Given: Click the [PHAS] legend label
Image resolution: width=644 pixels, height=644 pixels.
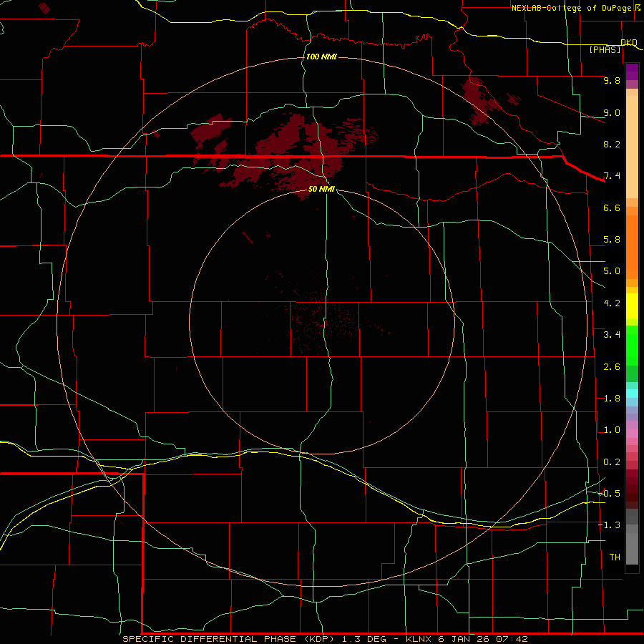Looking at the screenshot, I should pyautogui.click(x=605, y=49).
